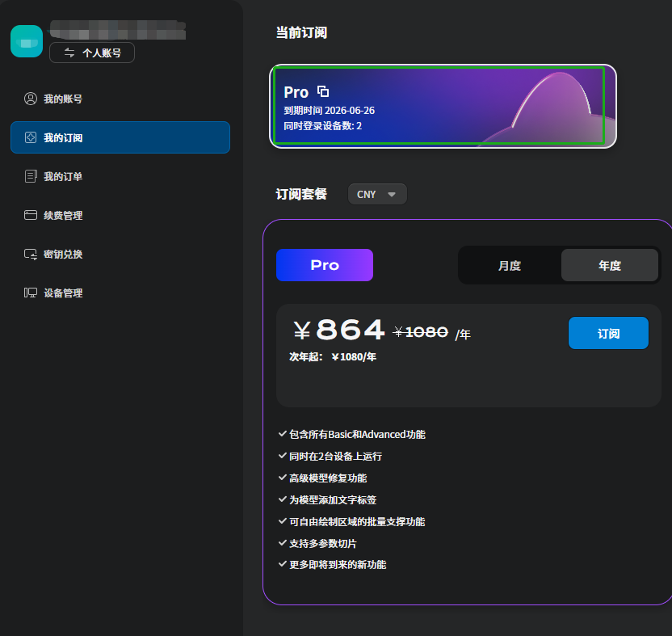The height and width of the screenshot is (636, 672).
Task: Click the 我的账号 person icon
Action: pos(31,99)
